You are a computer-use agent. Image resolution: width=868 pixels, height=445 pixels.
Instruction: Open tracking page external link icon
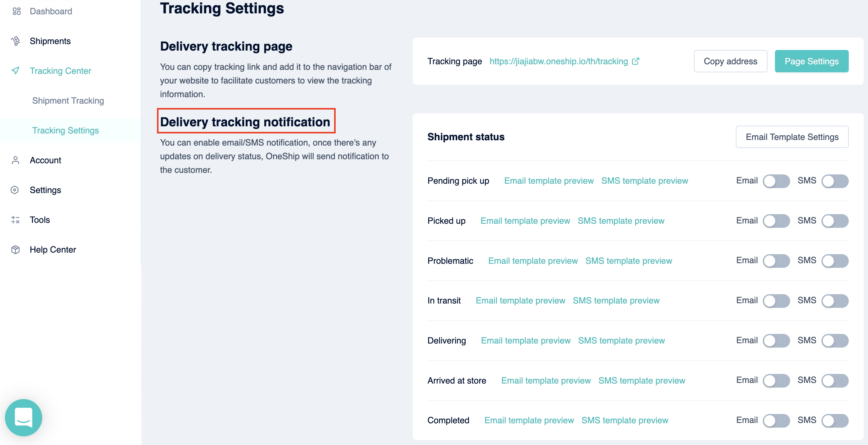(636, 61)
